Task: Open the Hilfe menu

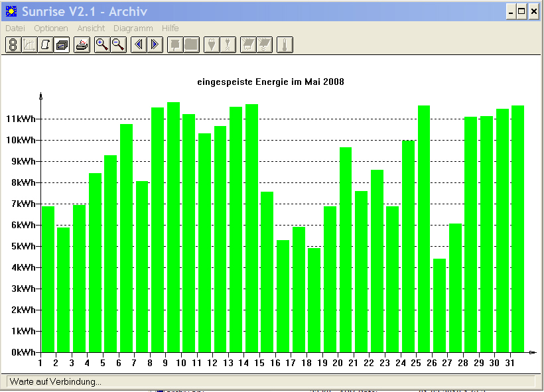Action: click(170, 28)
